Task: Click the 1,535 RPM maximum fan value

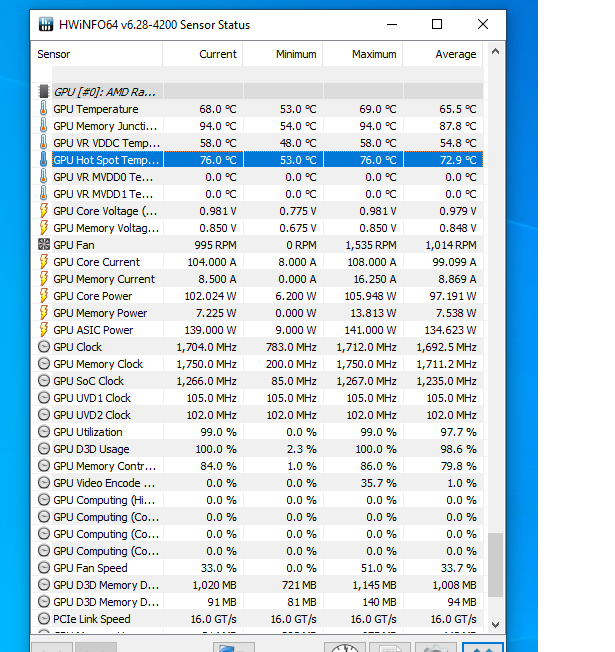Action: coord(370,245)
